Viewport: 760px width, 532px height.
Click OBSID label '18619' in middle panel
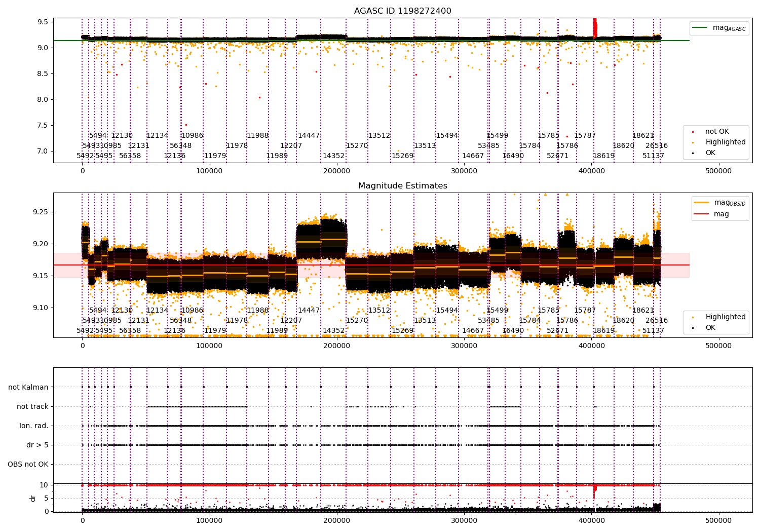pyautogui.click(x=603, y=331)
